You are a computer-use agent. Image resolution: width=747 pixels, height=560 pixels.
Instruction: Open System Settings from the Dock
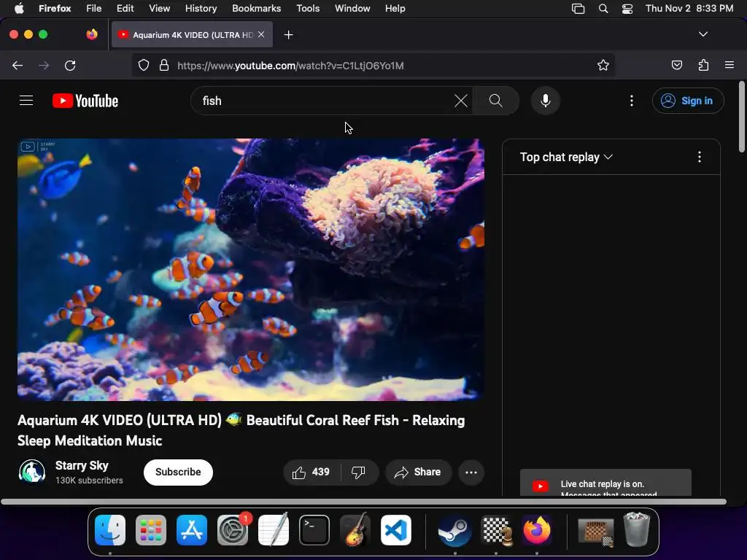click(x=233, y=530)
